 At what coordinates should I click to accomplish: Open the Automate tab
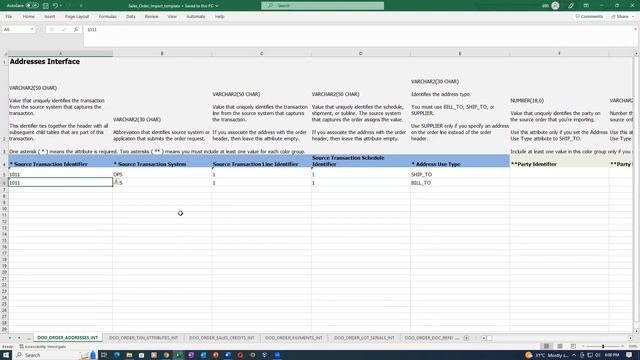point(196,17)
